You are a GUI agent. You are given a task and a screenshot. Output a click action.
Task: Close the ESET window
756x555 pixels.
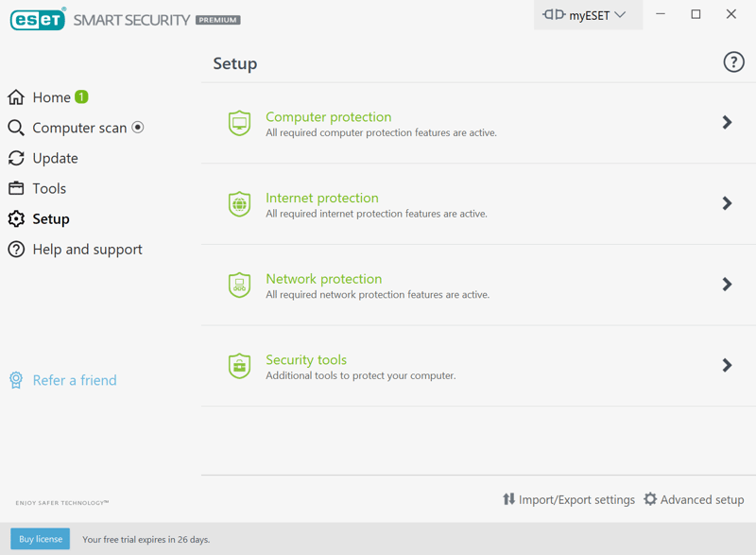(730, 14)
